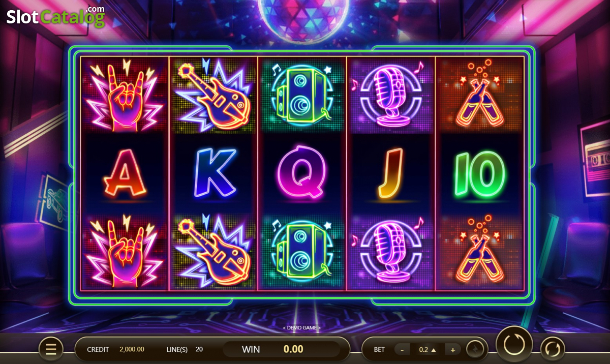The height and width of the screenshot is (364, 610).
Task: Click the top rock hand symbol
Action: (125, 96)
